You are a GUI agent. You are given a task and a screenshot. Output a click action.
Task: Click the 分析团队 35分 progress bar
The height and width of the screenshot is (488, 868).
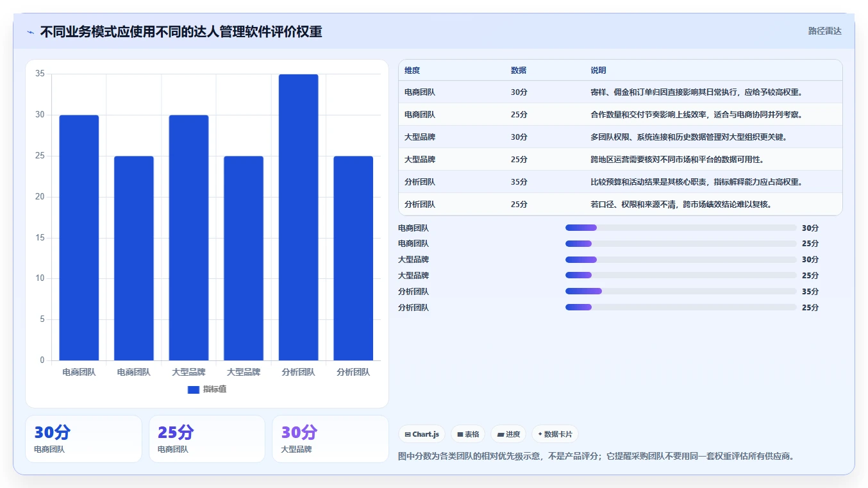(681, 292)
